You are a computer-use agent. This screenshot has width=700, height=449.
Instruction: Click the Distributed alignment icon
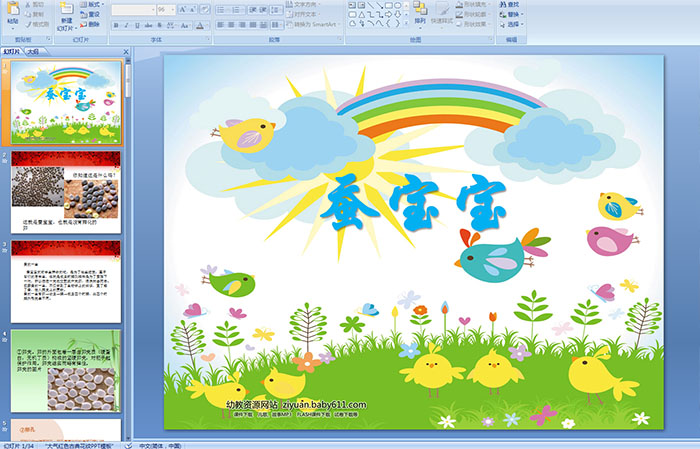[263, 25]
